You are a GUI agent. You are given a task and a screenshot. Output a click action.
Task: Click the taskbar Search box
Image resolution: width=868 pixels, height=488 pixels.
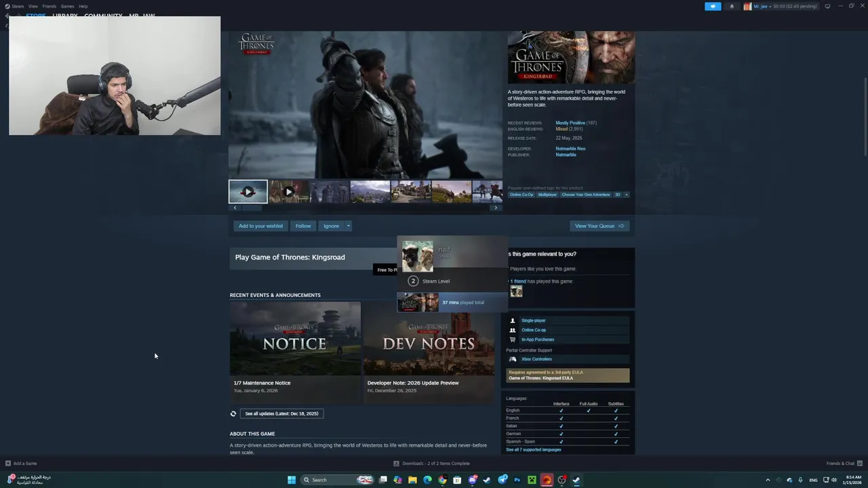(337, 480)
